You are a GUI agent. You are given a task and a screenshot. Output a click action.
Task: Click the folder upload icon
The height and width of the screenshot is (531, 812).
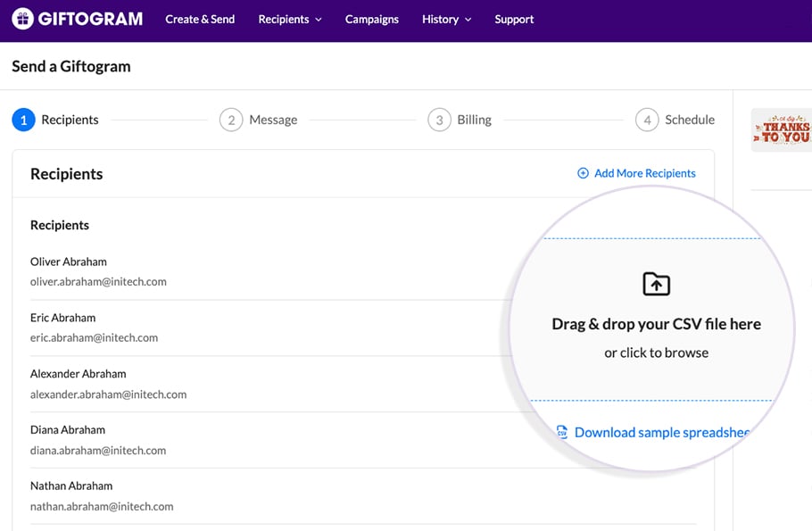click(x=656, y=284)
